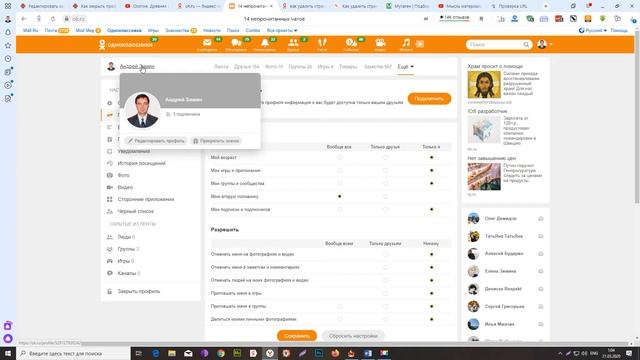The image size is (640, 360).
Task: Go back with browser back arrow
Action: tap(24, 19)
